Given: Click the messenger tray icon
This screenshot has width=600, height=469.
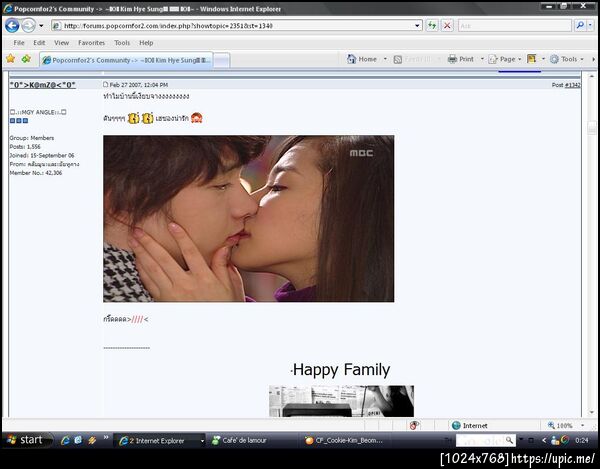Looking at the screenshot, I should [555, 441].
